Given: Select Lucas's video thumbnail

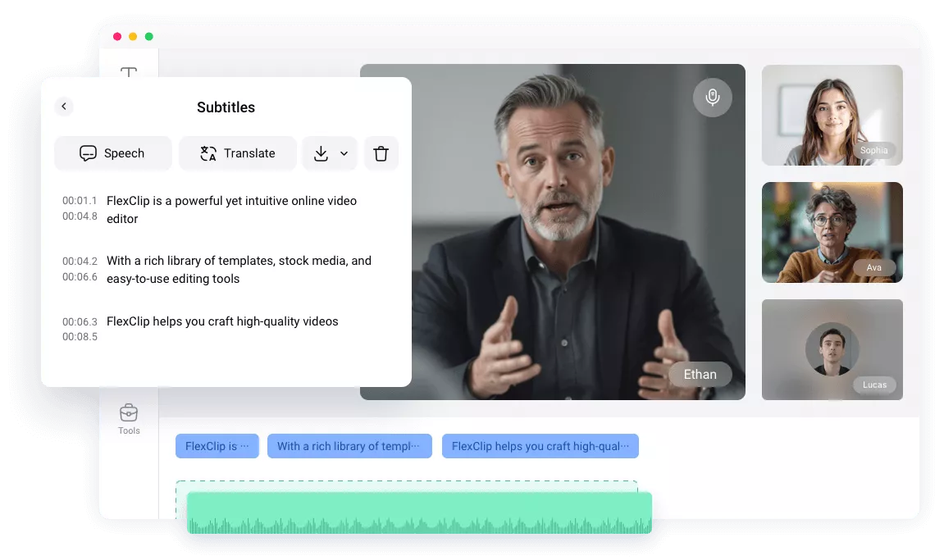Looking at the screenshot, I should (832, 350).
